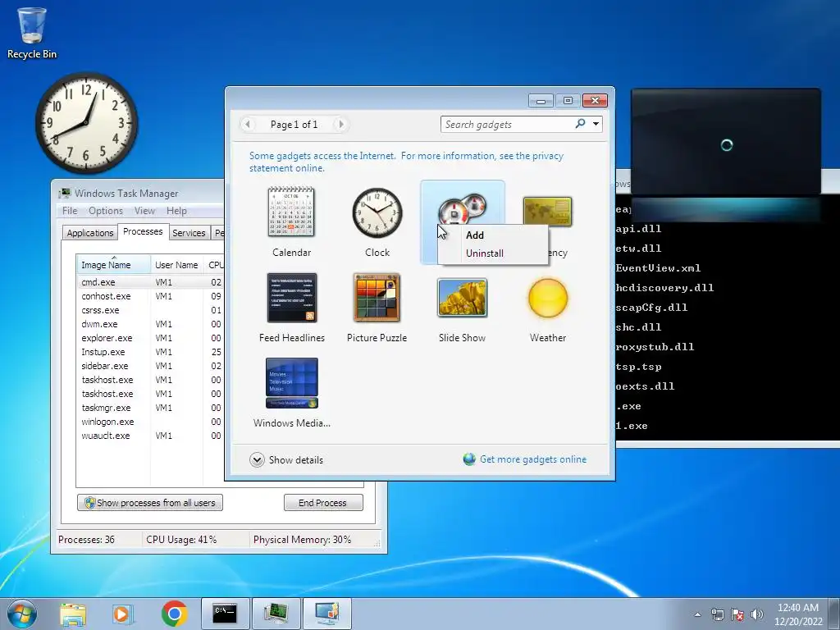Select the Currency gadget icon
The height and width of the screenshot is (630, 840).
[547, 212]
